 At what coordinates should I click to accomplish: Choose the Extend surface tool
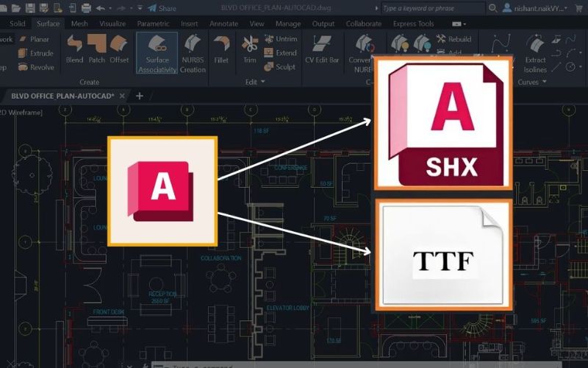[x=280, y=53]
